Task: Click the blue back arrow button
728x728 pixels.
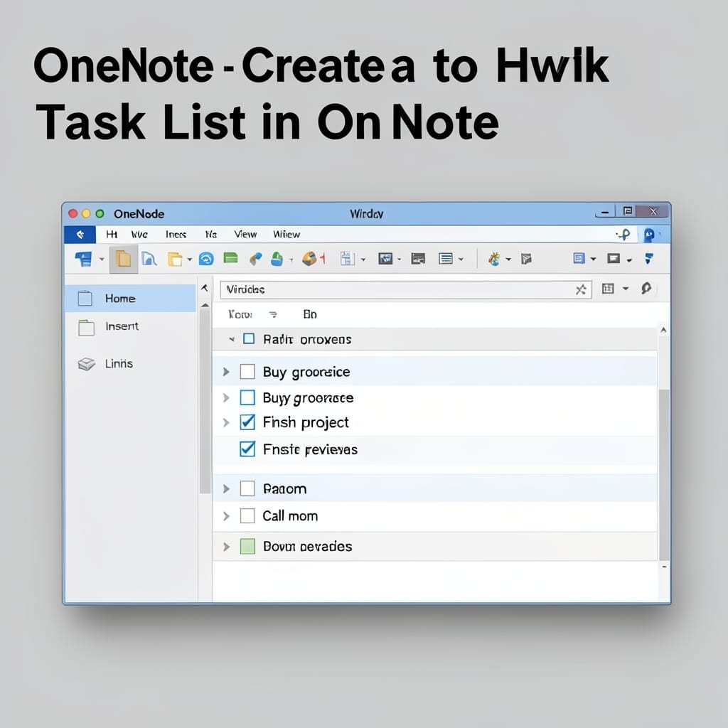Action: (80, 235)
